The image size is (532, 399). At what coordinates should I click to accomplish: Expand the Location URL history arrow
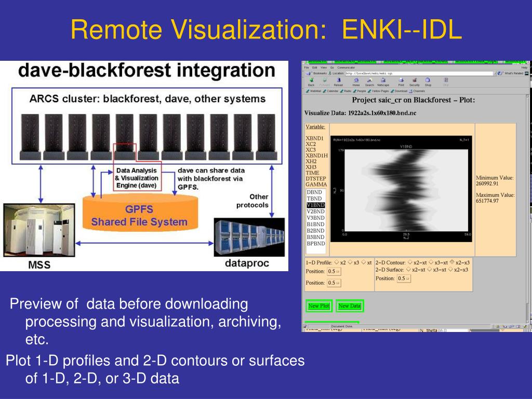tap(495, 73)
